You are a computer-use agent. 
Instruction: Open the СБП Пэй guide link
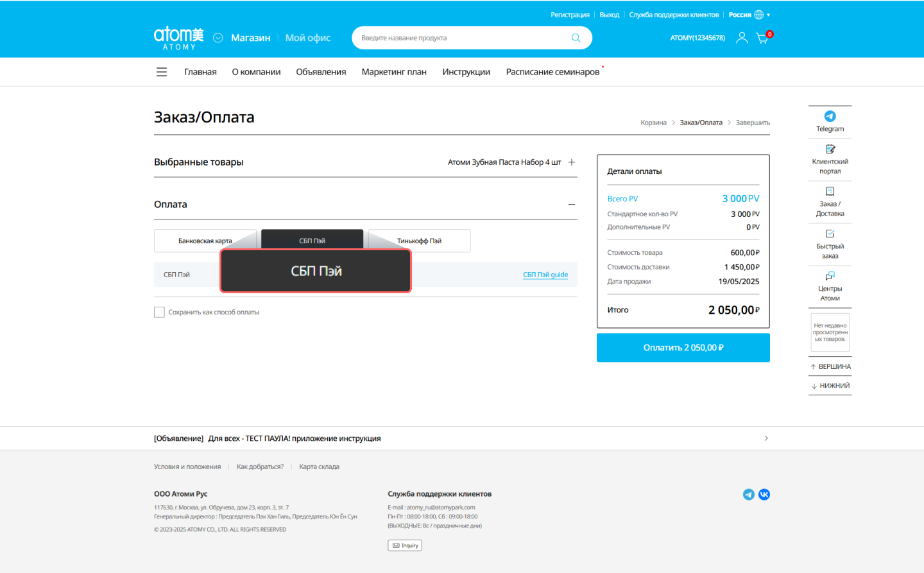tap(545, 275)
